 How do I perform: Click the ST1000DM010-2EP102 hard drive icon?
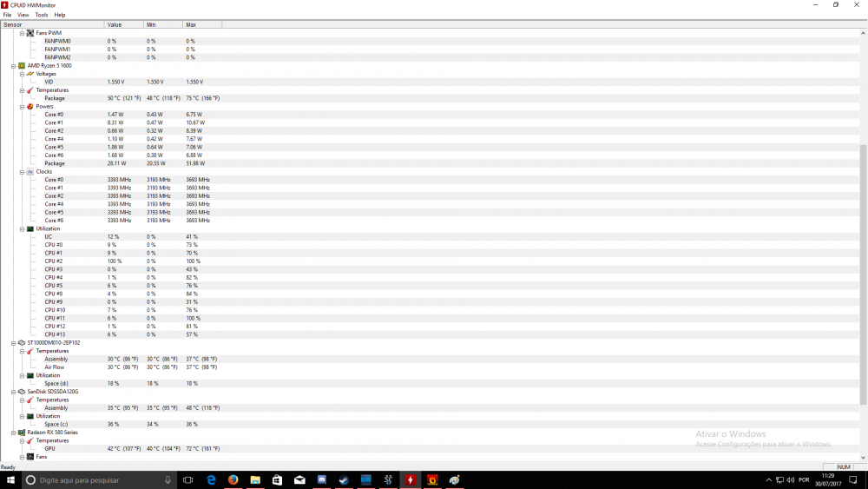[22, 343]
